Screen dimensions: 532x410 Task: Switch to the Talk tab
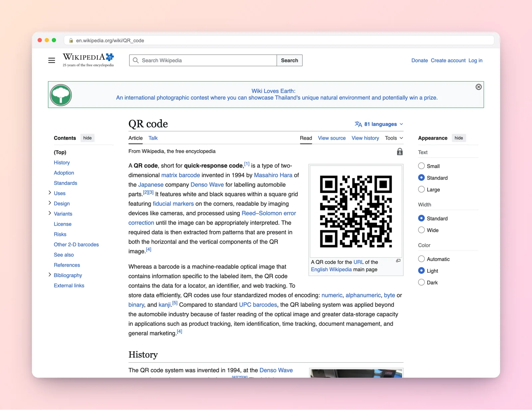pyautogui.click(x=153, y=138)
